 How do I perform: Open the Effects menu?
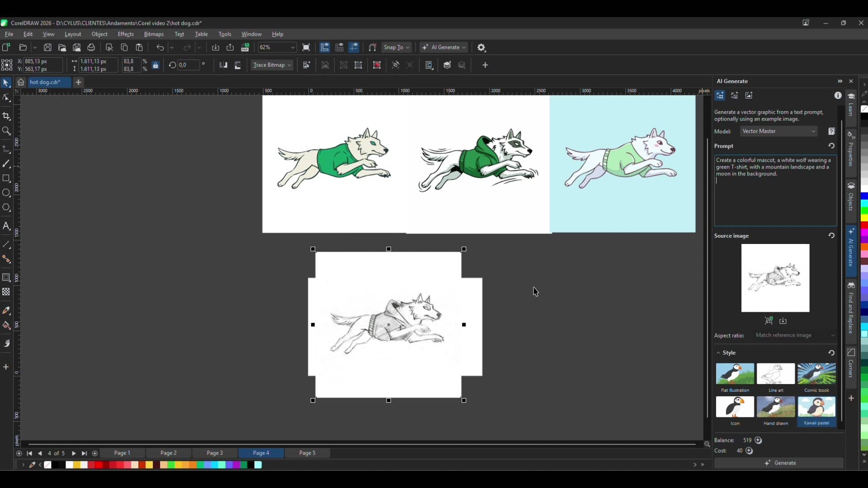126,34
